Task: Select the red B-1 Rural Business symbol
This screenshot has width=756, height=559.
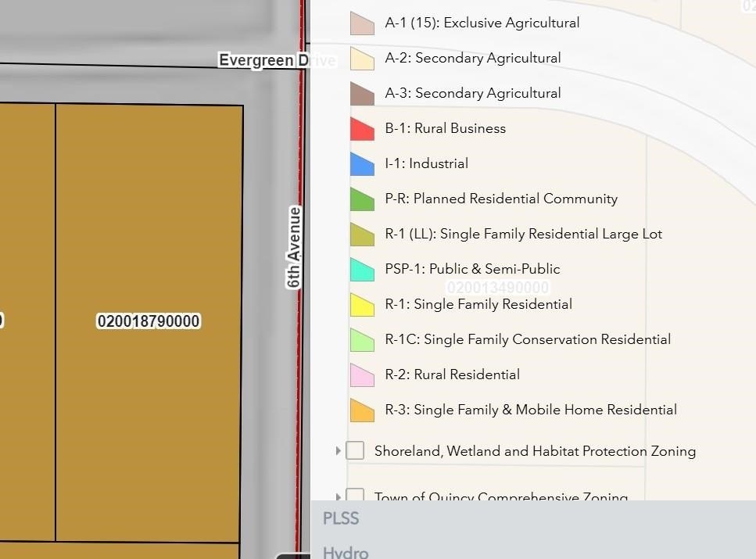Action: pos(362,129)
